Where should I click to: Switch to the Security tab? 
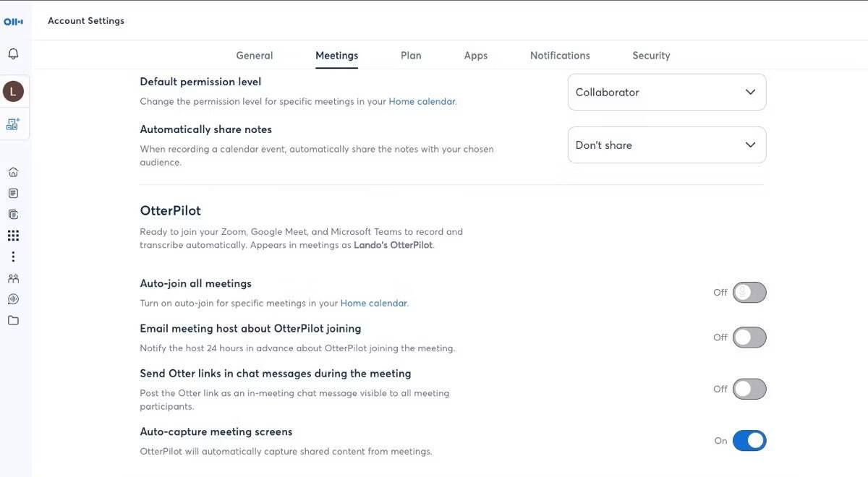pyautogui.click(x=651, y=56)
